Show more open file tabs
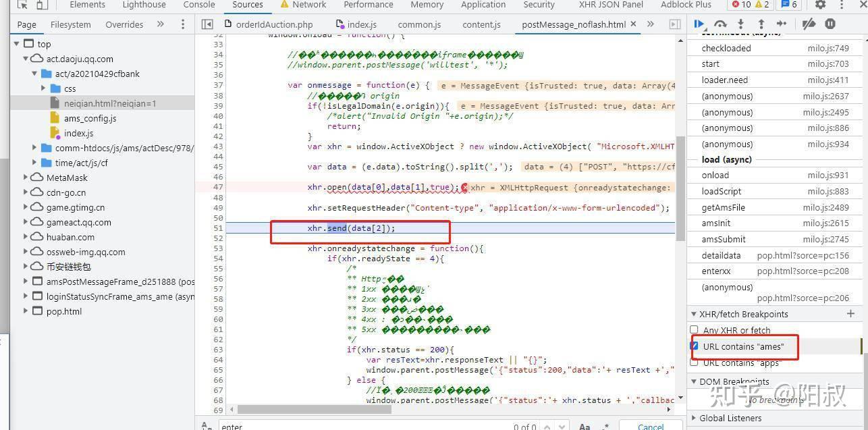The width and height of the screenshot is (868, 430). tap(651, 24)
